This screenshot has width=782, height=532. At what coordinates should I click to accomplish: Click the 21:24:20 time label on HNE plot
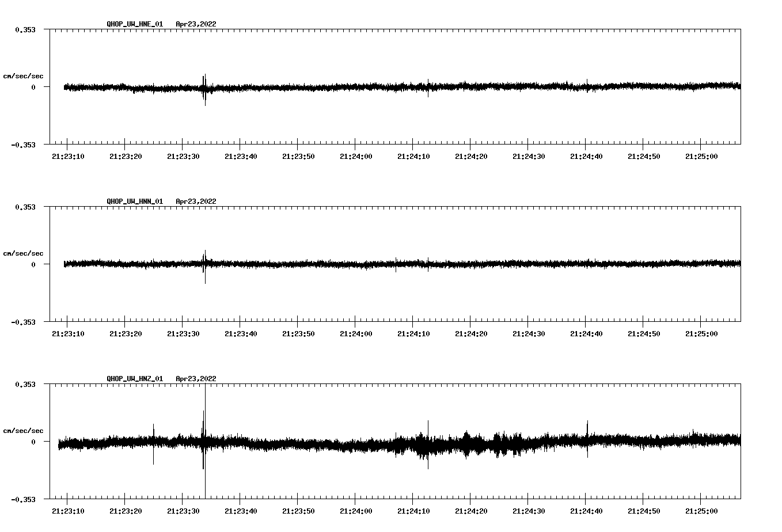(x=471, y=157)
